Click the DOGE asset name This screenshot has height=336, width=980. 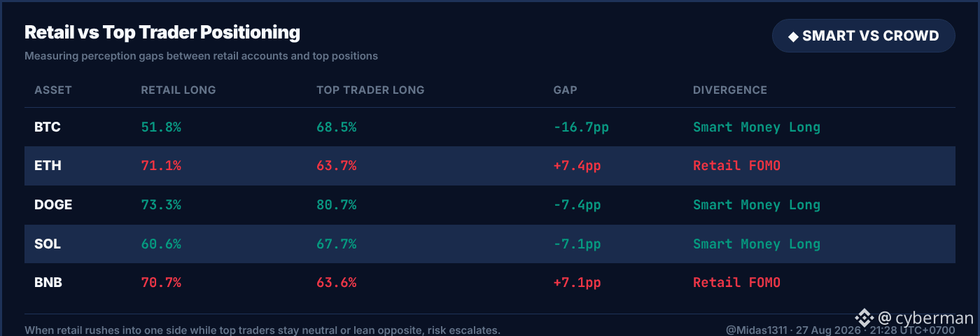point(53,205)
